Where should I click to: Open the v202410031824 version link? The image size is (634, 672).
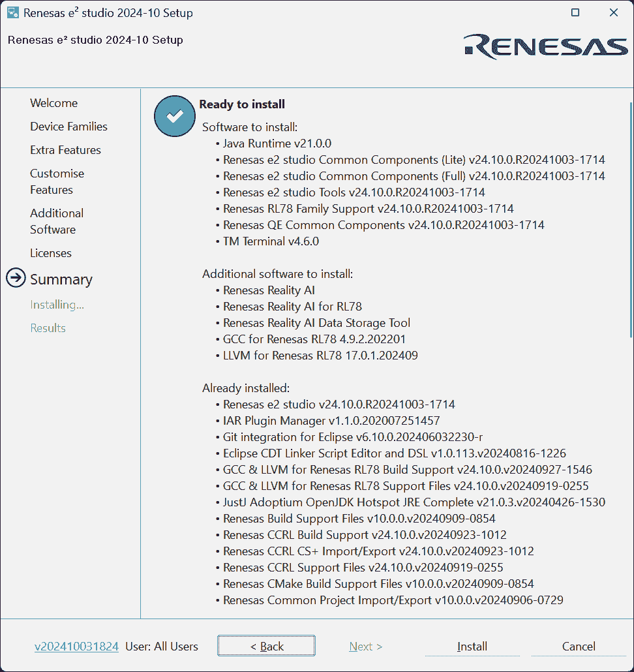click(x=76, y=647)
